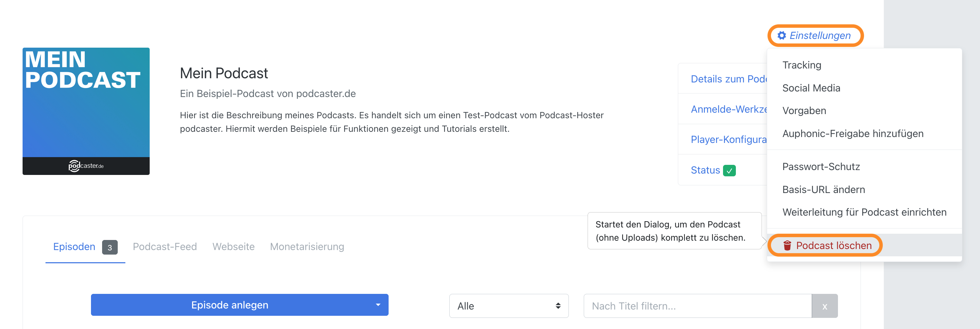Select Vorgaben in the settings menu
Image resolution: width=980 pixels, height=329 pixels.
804,111
